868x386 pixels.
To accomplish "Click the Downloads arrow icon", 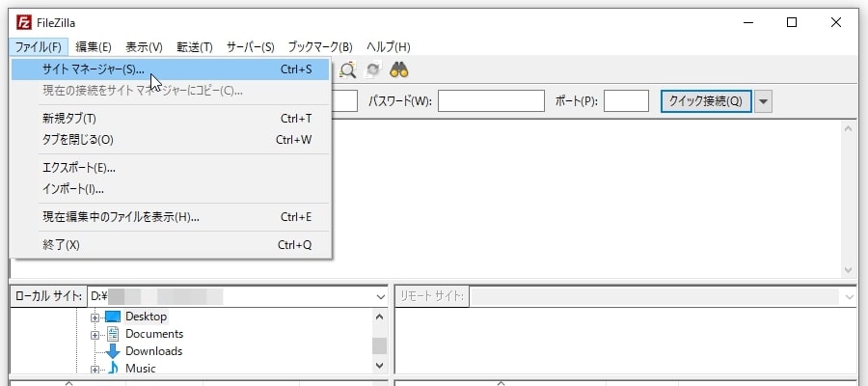I will pyautogui.click(x=113, y=351).
